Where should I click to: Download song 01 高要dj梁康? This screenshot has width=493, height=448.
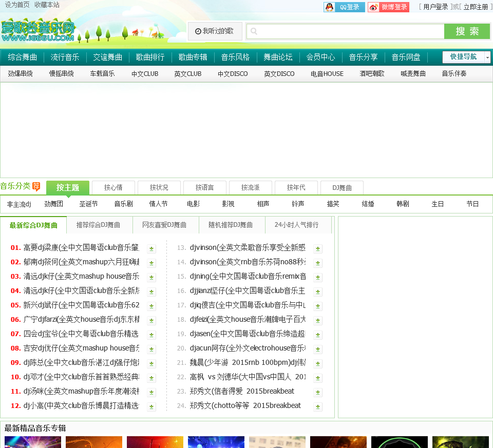point(151,248)
